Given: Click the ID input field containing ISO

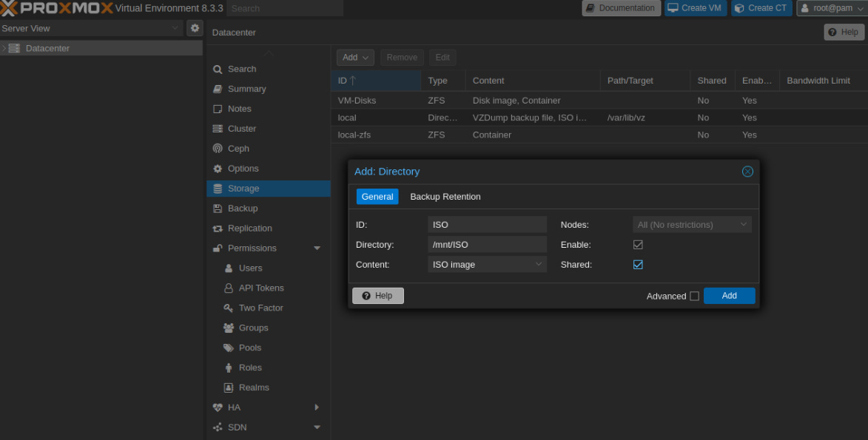Looking at the screenshot, I should tap(487, 225).
